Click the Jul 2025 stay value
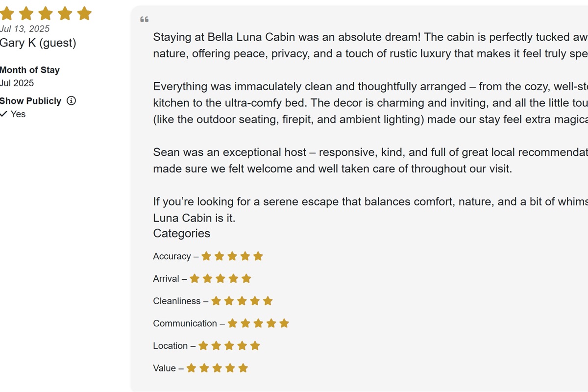This screenshot has height=392, width=588. [17, 83]
